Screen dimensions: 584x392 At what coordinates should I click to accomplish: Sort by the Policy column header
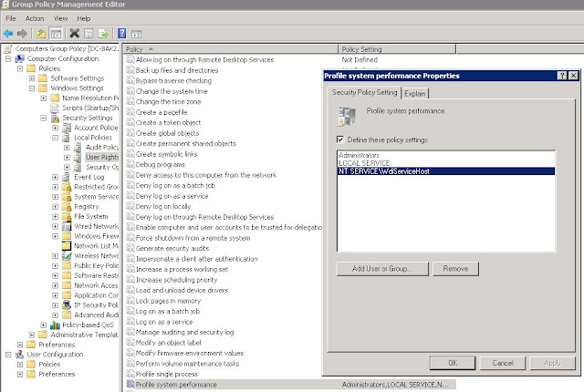(x=230, y=49)
